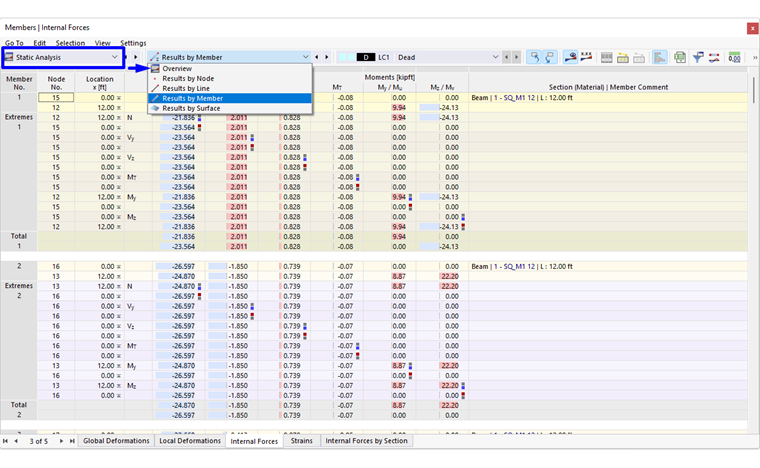Go to previous load case arrow
Screen dimensions: 760x468
[x=507, y=57]
